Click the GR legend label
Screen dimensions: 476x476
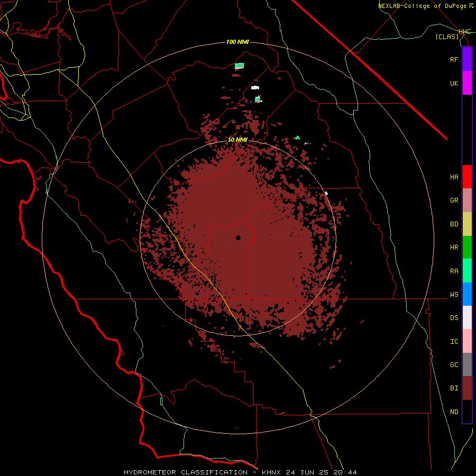454,200
